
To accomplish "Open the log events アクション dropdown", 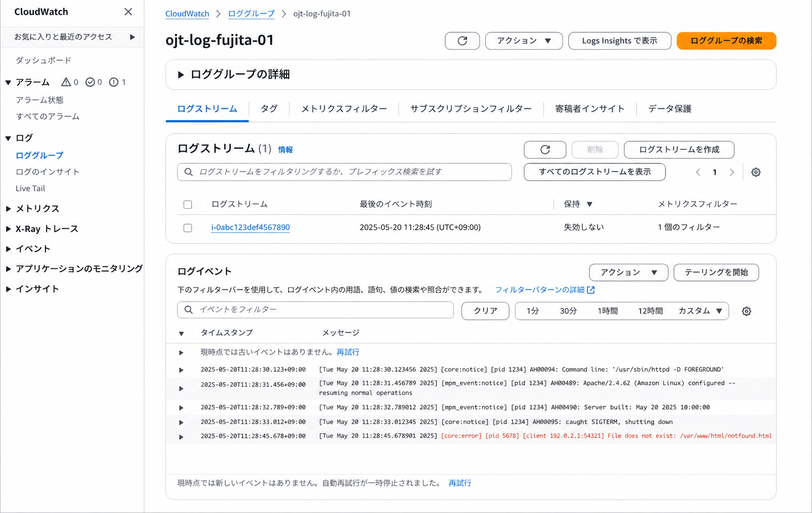I will tap(629, 273).
